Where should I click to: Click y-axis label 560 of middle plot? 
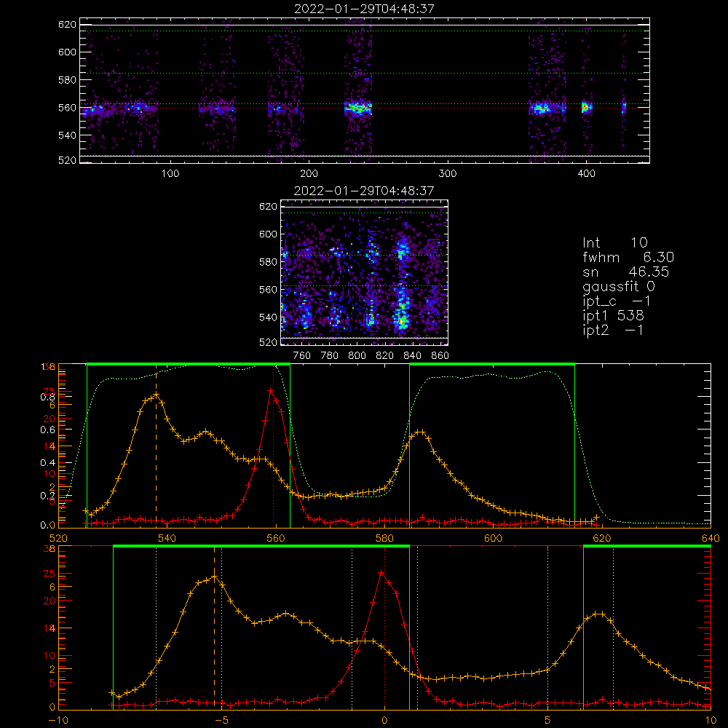(x=268, y=289)
